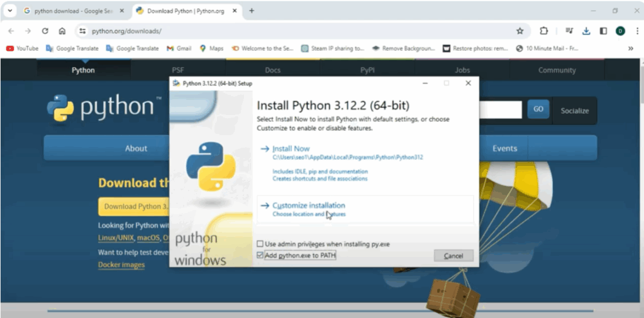The height and width of the screenshot is (318, 644).
Task: Open the Maps bookmark
Action: 211,48
